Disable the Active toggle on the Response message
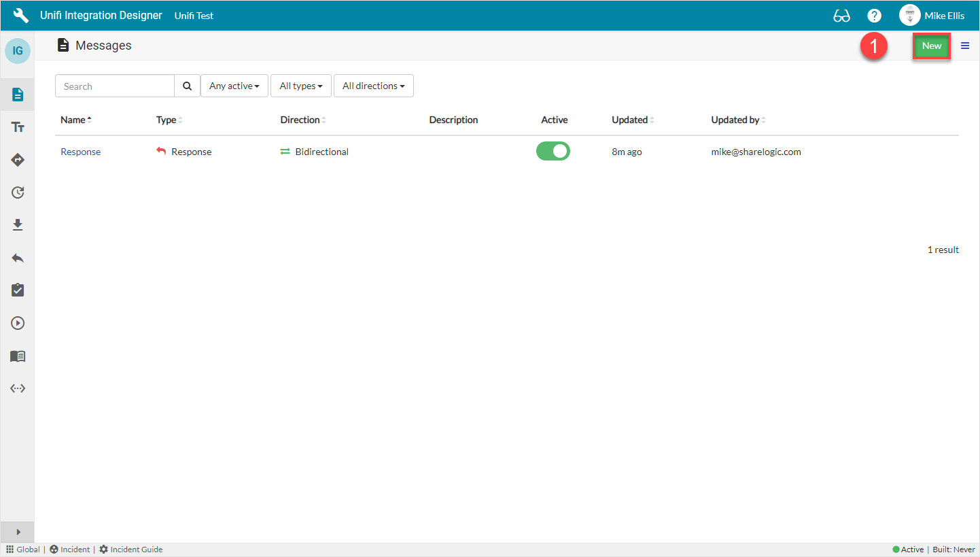This screenshot has width=980, height=557. [x=553, y=151]
